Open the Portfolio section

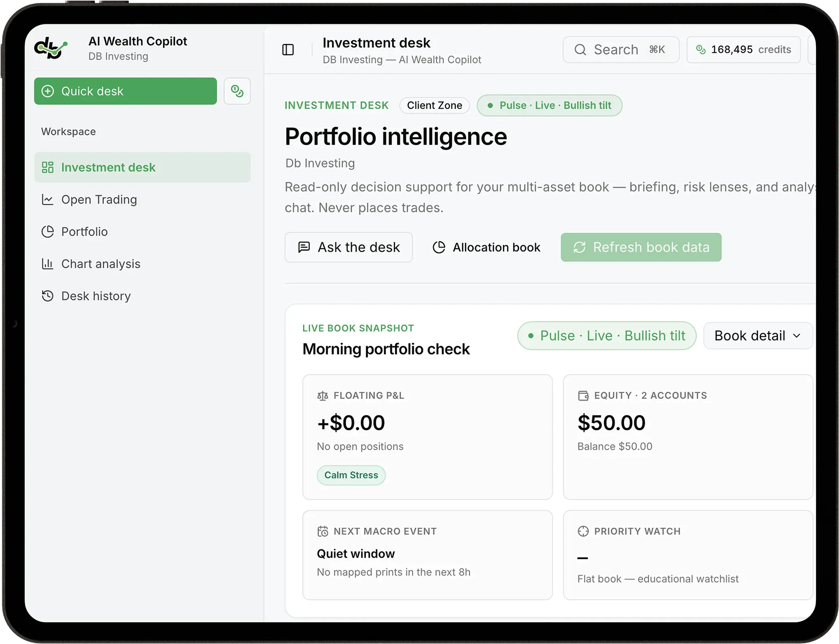142,232
